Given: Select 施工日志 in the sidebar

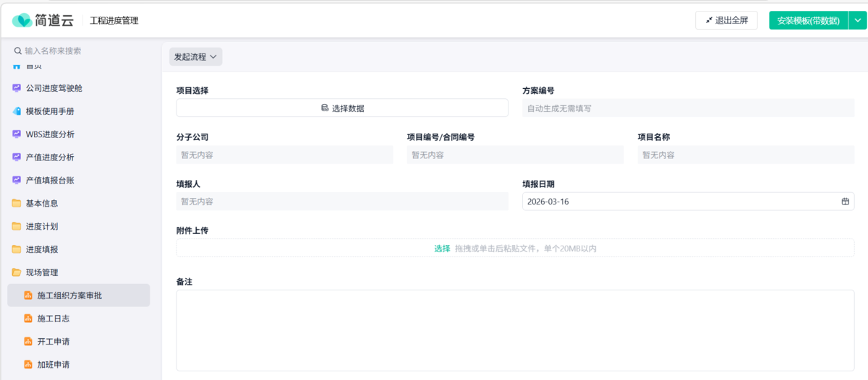Looking at the screenshot, I should pos(78,319).
